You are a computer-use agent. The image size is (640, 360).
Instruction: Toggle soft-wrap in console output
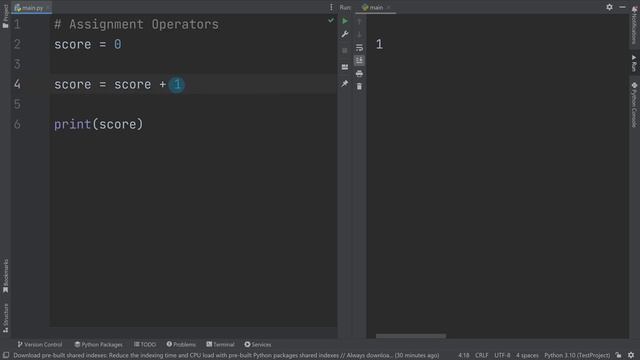[x=359, y=48]
